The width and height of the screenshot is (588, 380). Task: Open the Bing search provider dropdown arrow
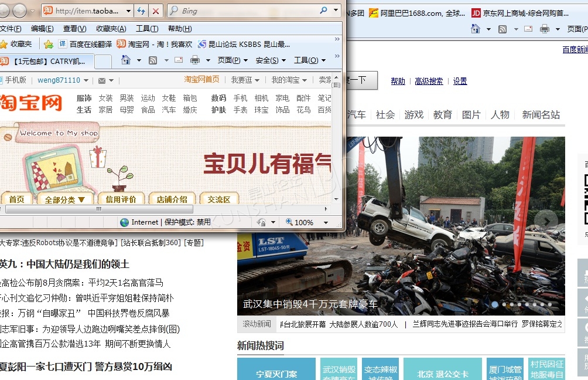336,10
